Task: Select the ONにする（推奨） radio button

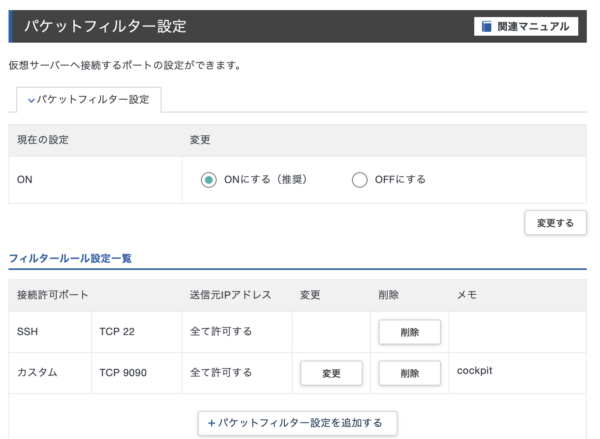Action: click(208, 180)
